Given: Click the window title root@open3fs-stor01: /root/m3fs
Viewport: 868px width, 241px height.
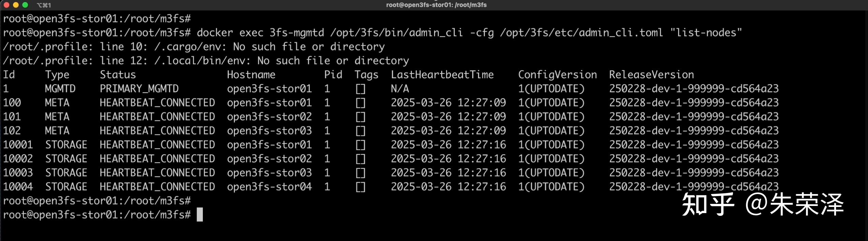Looking at the screenshot, I should (x=436, y=5).
